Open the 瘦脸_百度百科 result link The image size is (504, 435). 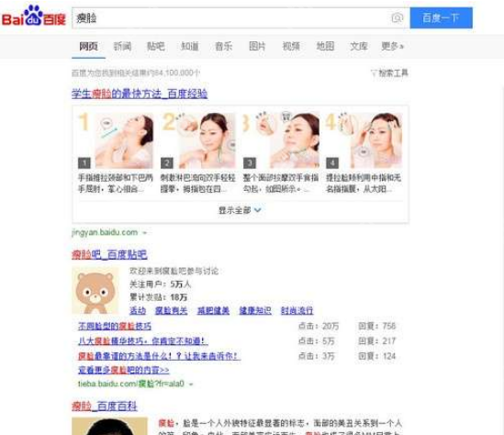point(105,407)
